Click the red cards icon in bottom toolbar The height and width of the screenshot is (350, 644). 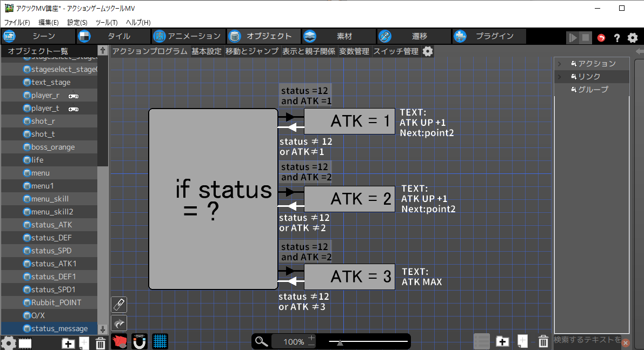pos(119,341)
